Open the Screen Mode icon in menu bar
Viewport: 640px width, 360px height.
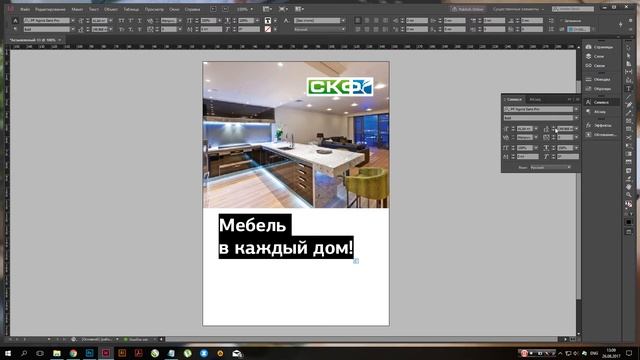tap(283, 9)
